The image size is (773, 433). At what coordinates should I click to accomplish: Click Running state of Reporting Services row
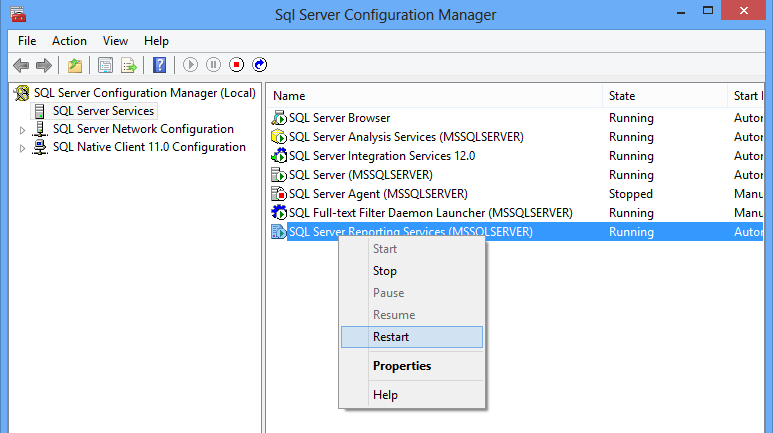[631, 232]
